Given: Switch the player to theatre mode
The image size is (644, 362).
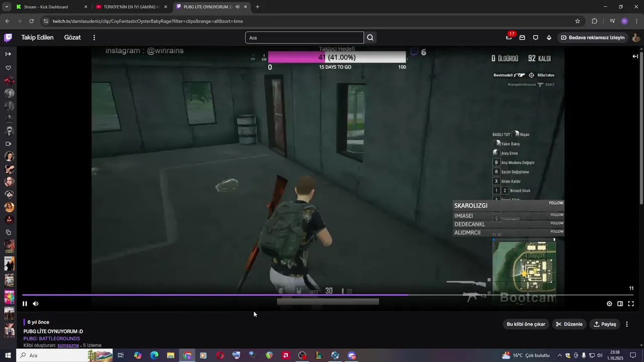Looking at the screenshot, I should (620, 304).
